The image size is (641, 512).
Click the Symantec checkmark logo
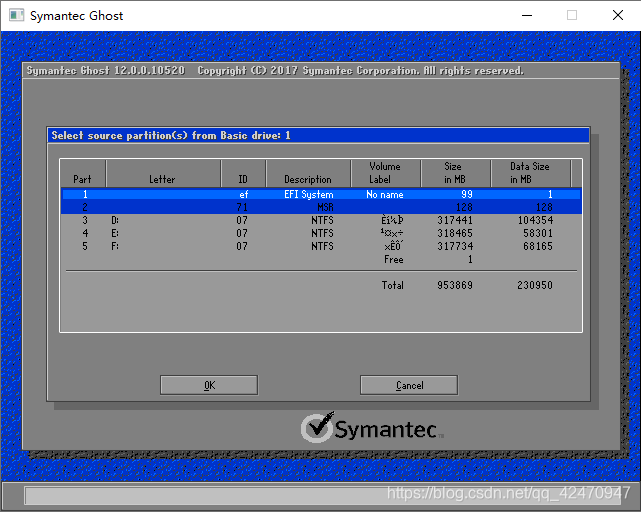[317, 427]
